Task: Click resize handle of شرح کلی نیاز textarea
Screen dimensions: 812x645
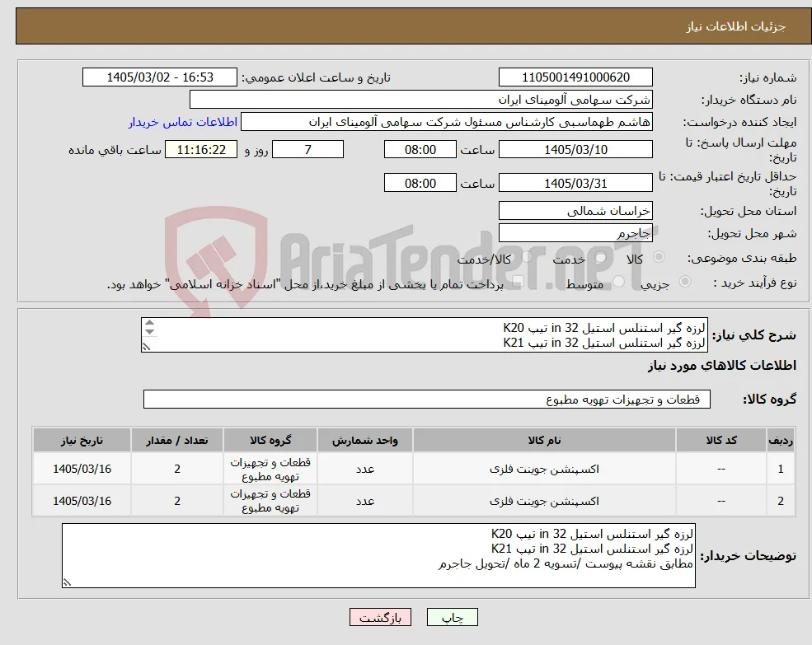Action: point(147,347)
